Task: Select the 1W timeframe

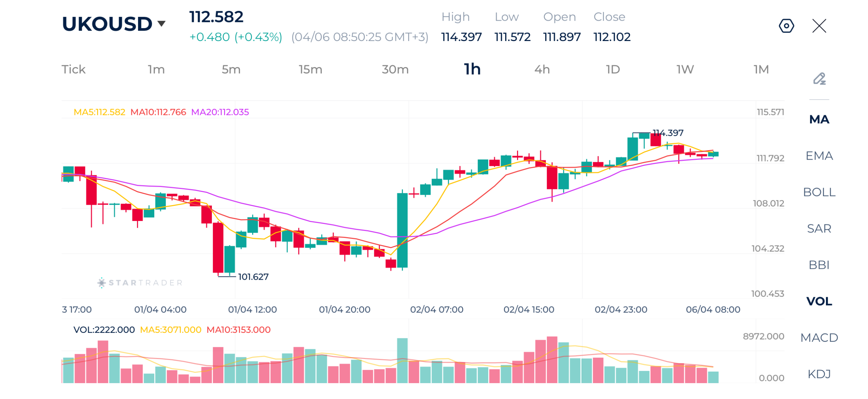Action: coord(685,69)
